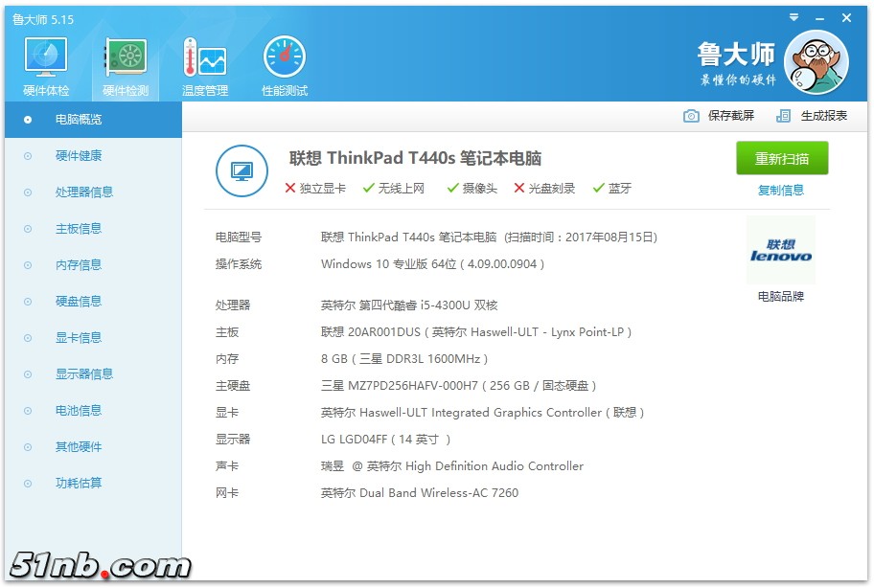Open 功耗估算 in the sidebar
The width and height of the screenshot is (874, 588).
click(x=93, y=484)
